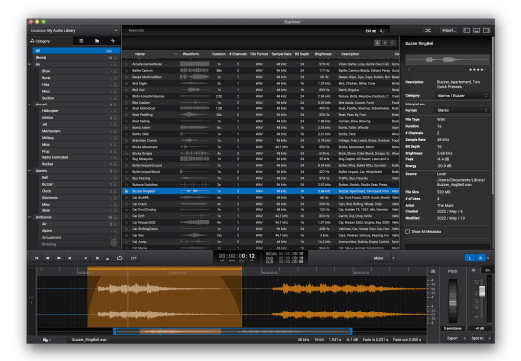
Task: Open the sparkle tab icon in sidebar
Action: 113,41
